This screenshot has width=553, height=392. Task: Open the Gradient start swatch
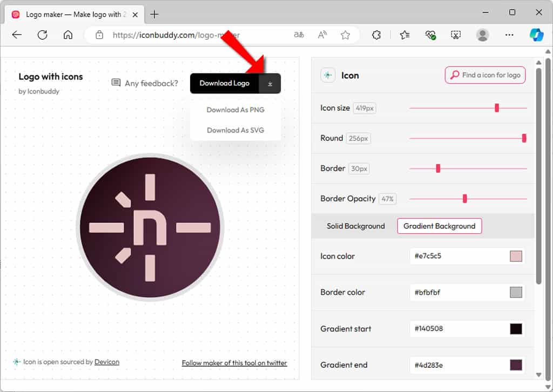516,328
